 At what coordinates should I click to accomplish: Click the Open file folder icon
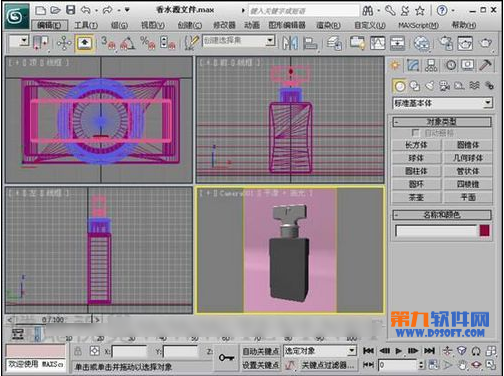click(x=55, y=10)
